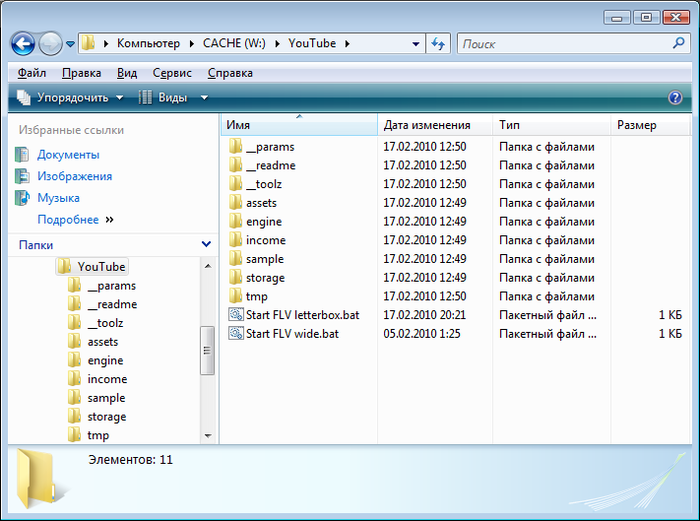The height and width of the screenshot is (521, 700).
Task: Open the Сервис menu
Action: [172, 73]
